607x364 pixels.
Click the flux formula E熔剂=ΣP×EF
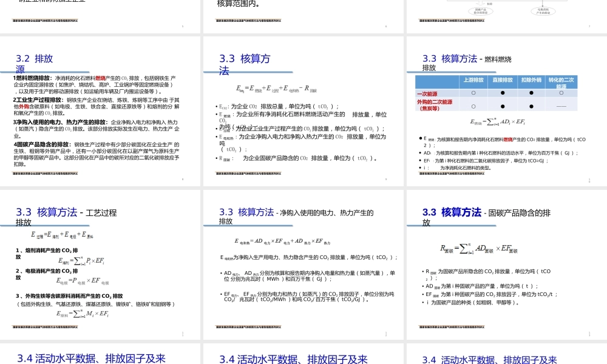(81, 261)
